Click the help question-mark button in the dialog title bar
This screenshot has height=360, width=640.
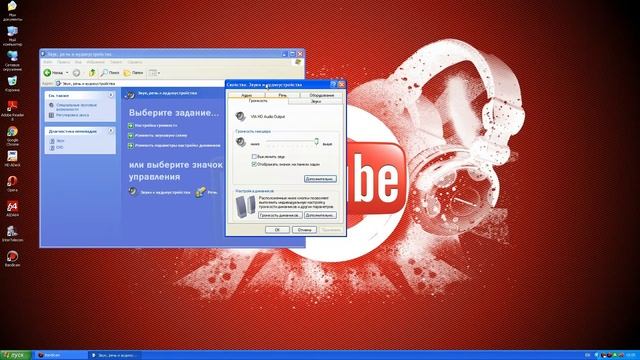click(x=333, y=84)
